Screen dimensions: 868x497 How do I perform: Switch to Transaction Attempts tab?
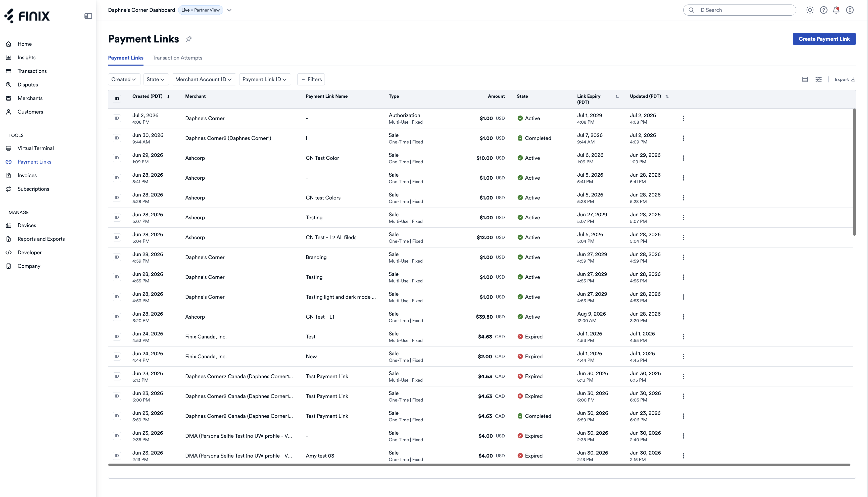177,58
